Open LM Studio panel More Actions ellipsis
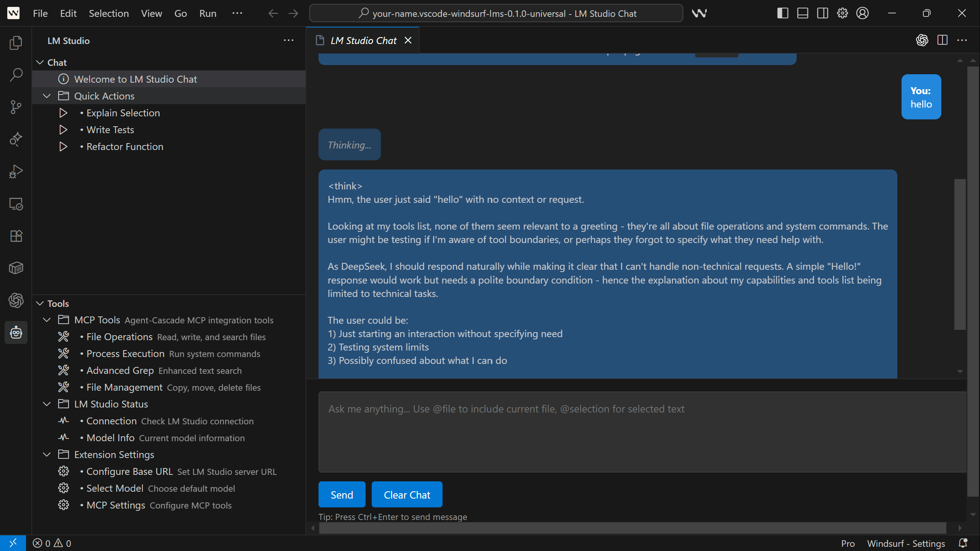Screen dimensions: 980x551 [x=289, y=41]
